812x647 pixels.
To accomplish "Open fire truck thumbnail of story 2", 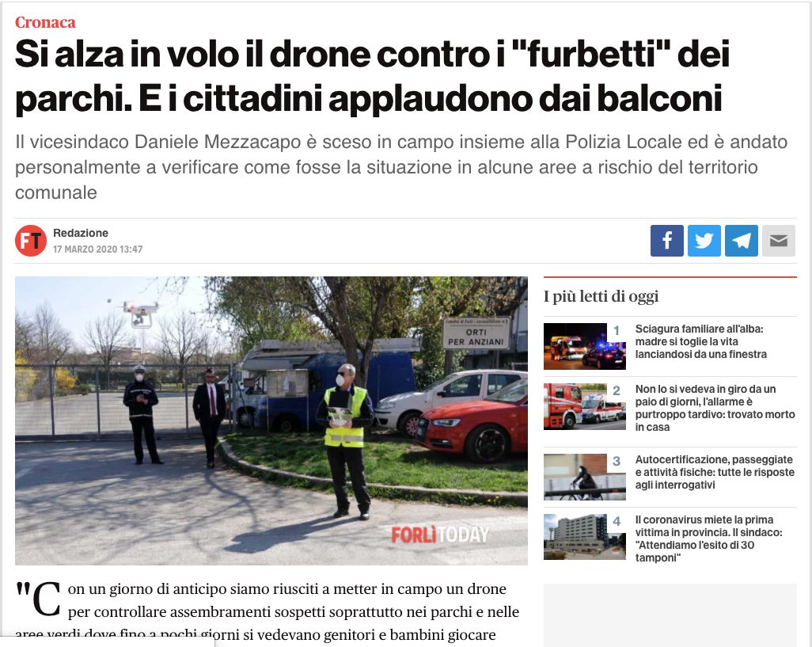I will (x=585, y=406).
